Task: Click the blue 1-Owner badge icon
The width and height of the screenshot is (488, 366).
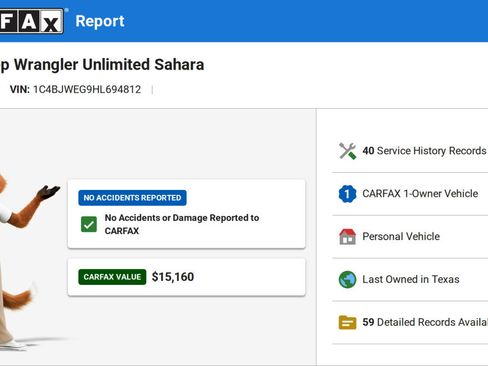Action: 347,194
